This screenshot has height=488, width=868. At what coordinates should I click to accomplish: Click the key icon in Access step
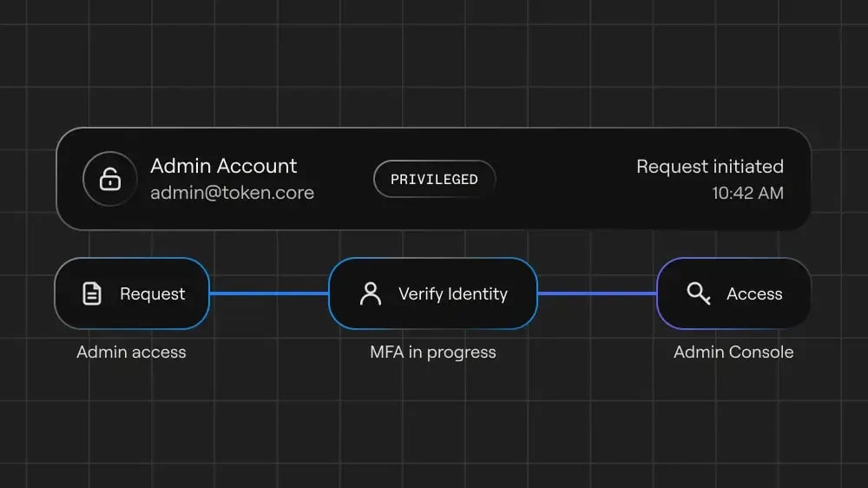pos(698,293)
